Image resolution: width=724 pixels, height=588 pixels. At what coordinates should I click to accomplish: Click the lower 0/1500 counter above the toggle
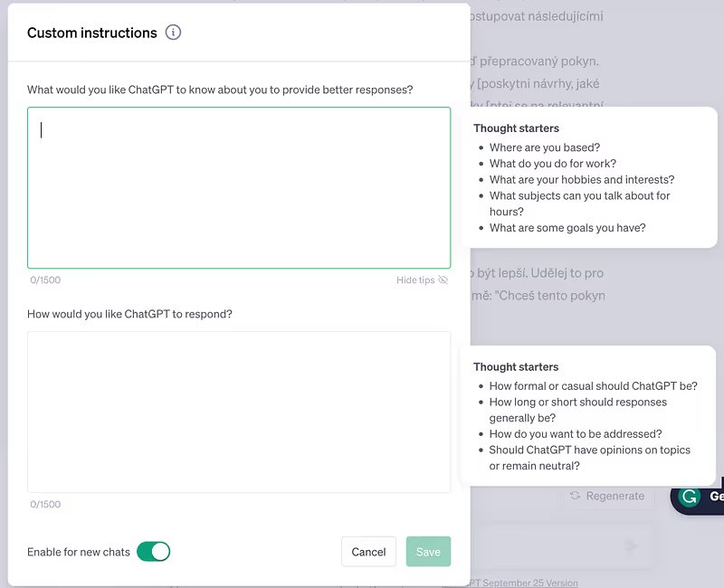pyautogui.click(x=45, y=504)
